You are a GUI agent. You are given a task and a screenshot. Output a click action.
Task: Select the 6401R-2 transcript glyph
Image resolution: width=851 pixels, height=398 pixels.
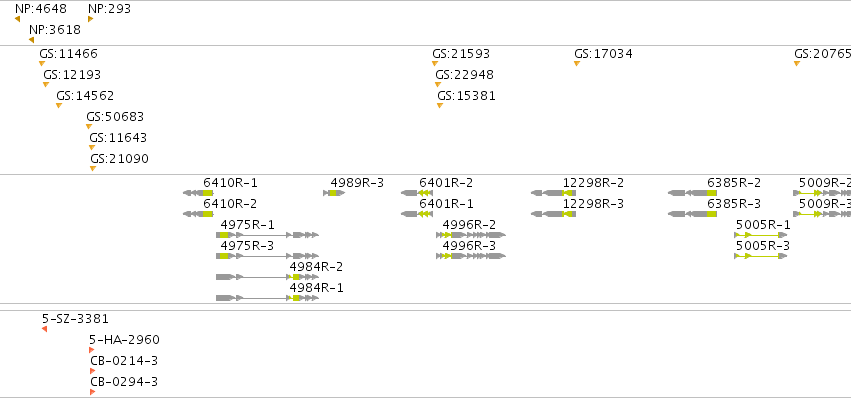pos(417,193)
